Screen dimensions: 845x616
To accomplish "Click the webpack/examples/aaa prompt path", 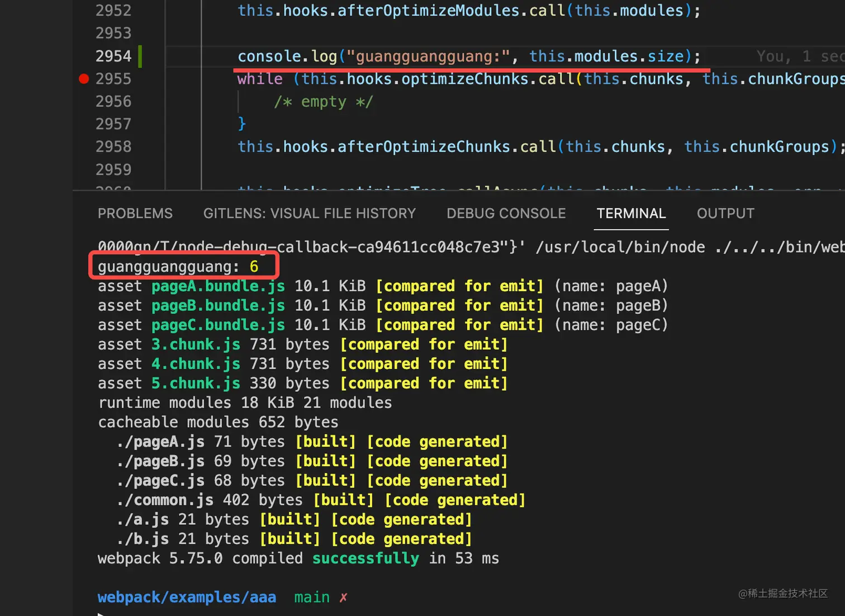I will [x=187, y=597].
